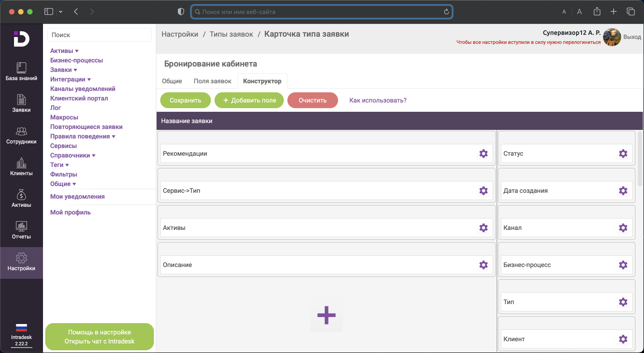Open Мои уведомления link
Image resolution: width=644 pixels, height=353 pixels.
(77, 196)
